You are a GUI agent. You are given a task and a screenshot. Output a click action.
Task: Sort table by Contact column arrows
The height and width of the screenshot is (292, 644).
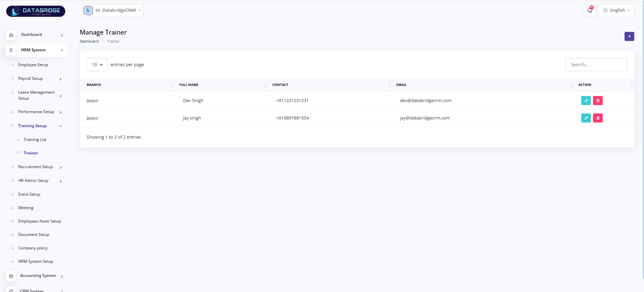(x=389, y=85)
